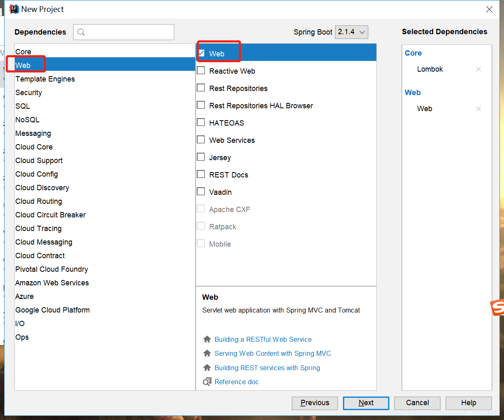Open the Spring Boot version dropdown
The width and height of the screenshot is (504, 420).
352,32
